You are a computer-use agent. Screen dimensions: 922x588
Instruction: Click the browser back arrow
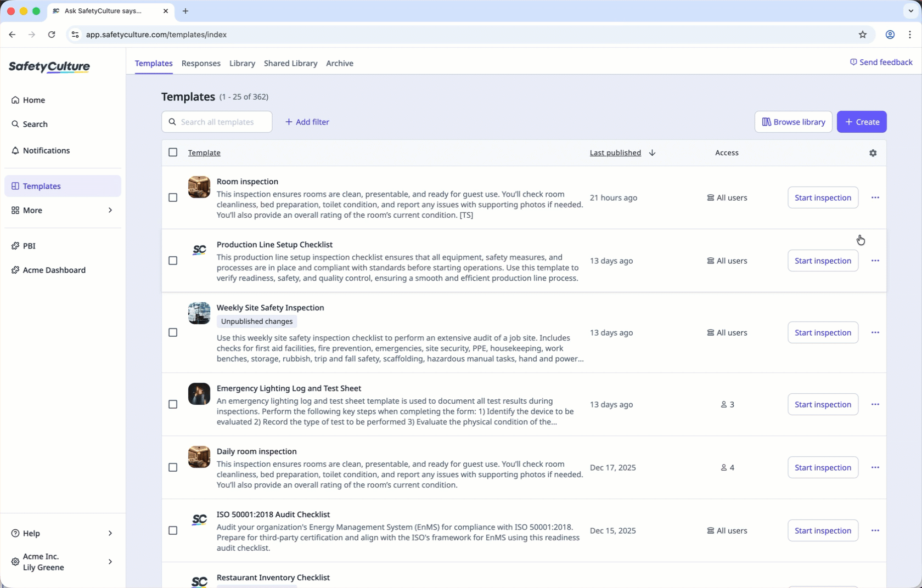pyautogui.click(x=12, y=35)
